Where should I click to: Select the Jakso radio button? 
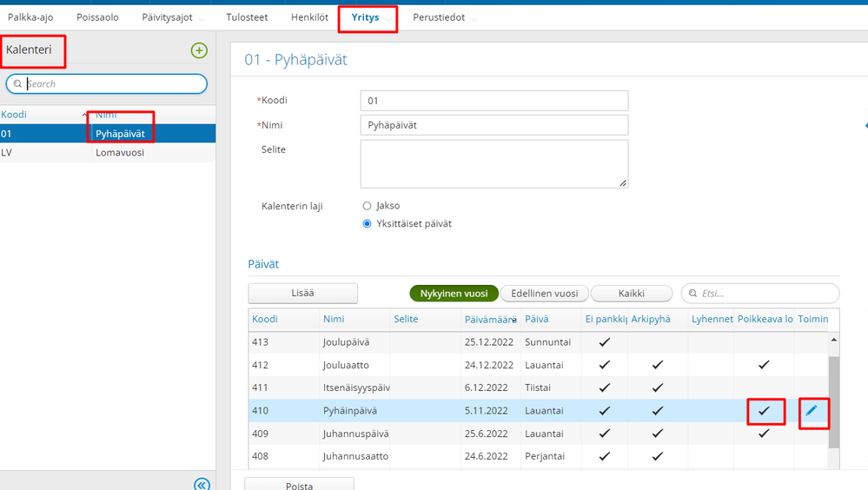367,206
